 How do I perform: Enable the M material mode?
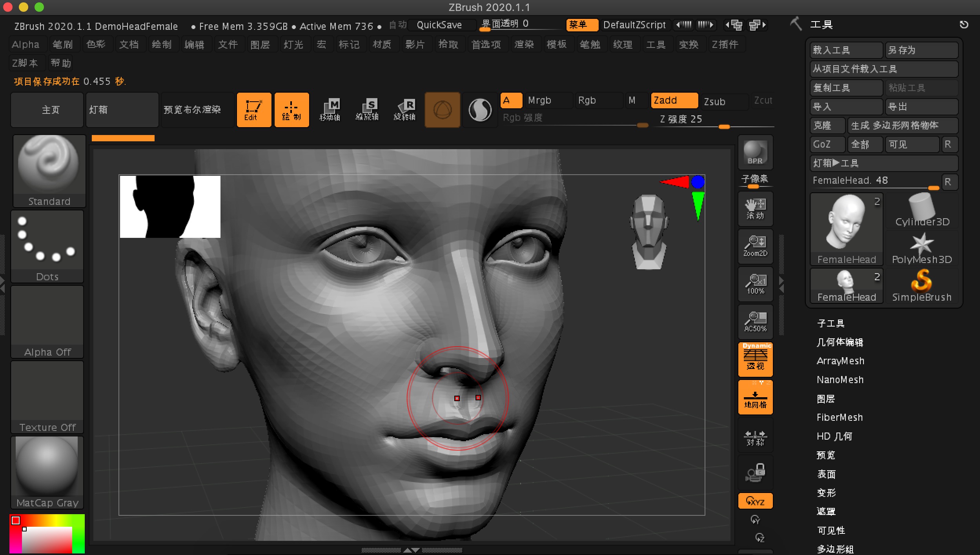(636, 100)
